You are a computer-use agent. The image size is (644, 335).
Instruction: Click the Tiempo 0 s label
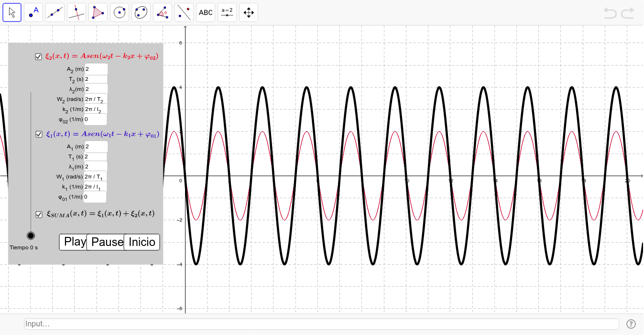click(x=24, y=247)
